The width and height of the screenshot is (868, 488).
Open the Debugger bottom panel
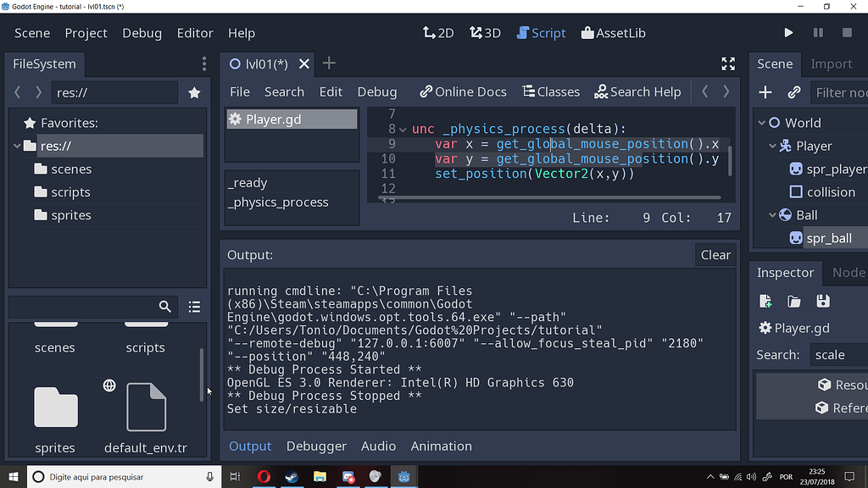(x=316, y=446)
